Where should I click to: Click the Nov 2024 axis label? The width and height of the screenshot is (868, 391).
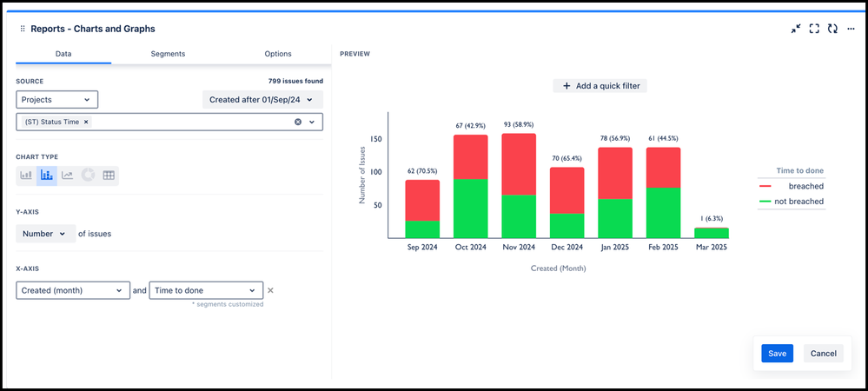click(520, 248)
